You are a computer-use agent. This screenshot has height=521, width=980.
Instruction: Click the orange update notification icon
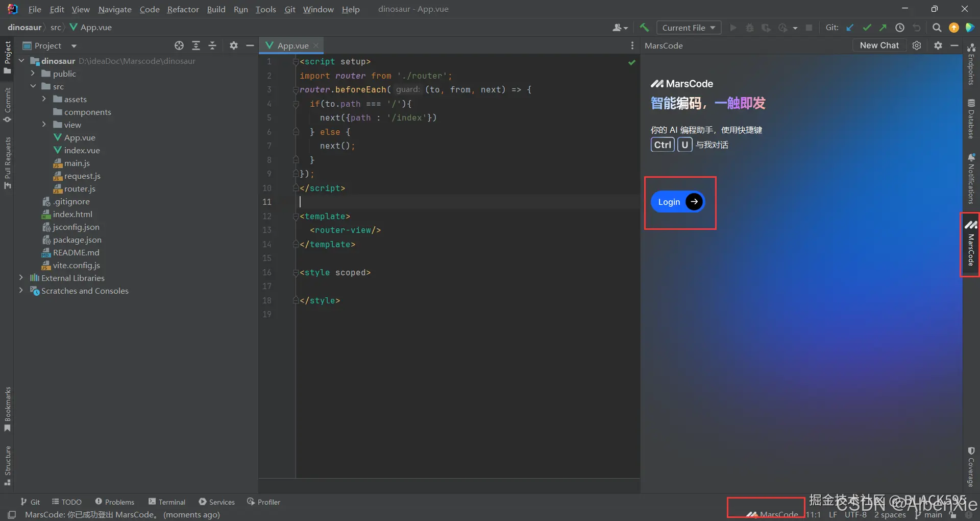tap(954, 28)
